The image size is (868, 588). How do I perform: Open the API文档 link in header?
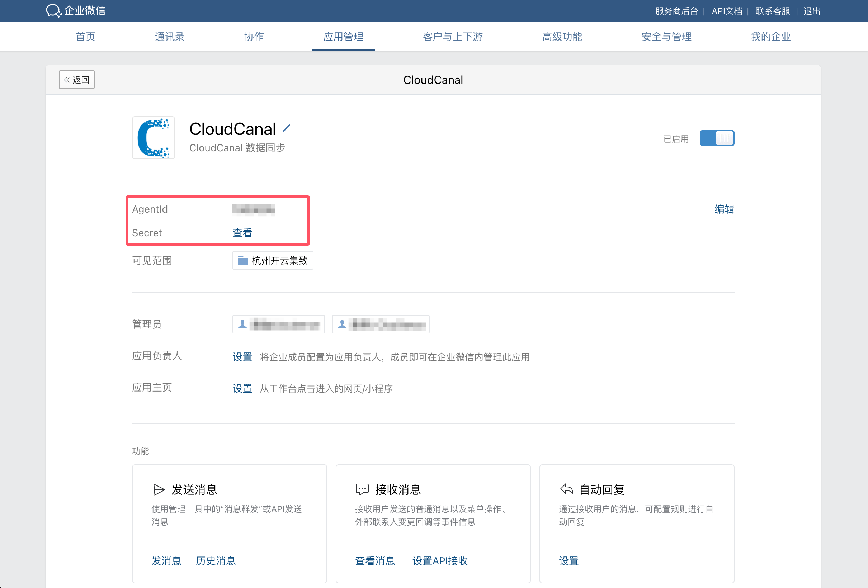726,11
